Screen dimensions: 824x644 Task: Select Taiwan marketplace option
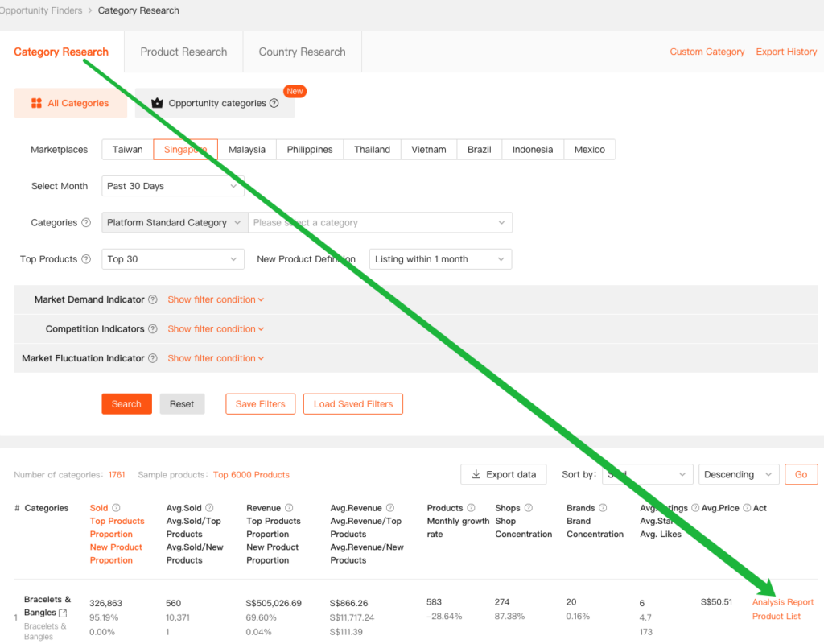pyautogui.click(x=127, y=150)
